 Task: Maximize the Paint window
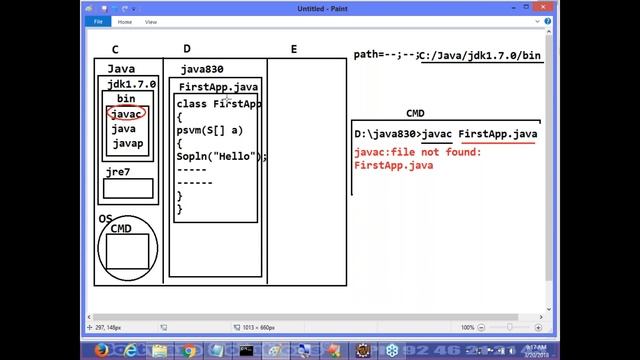pos(526,7)
